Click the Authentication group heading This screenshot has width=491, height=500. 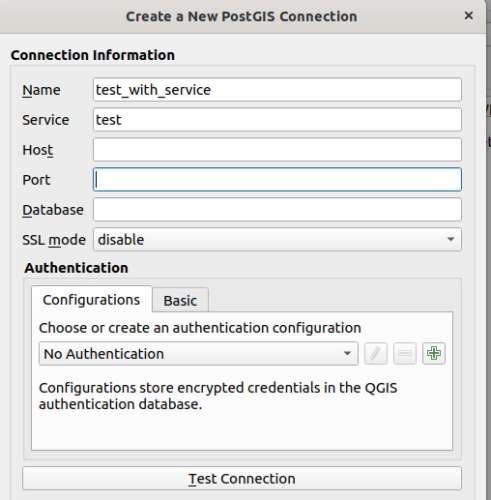pyautogui.click(x=76, y=268)
